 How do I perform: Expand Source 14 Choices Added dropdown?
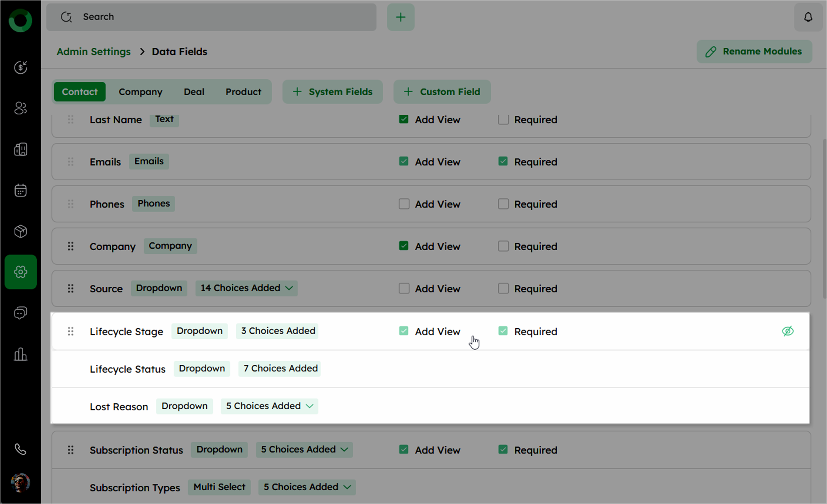click(x=246, y=288)
